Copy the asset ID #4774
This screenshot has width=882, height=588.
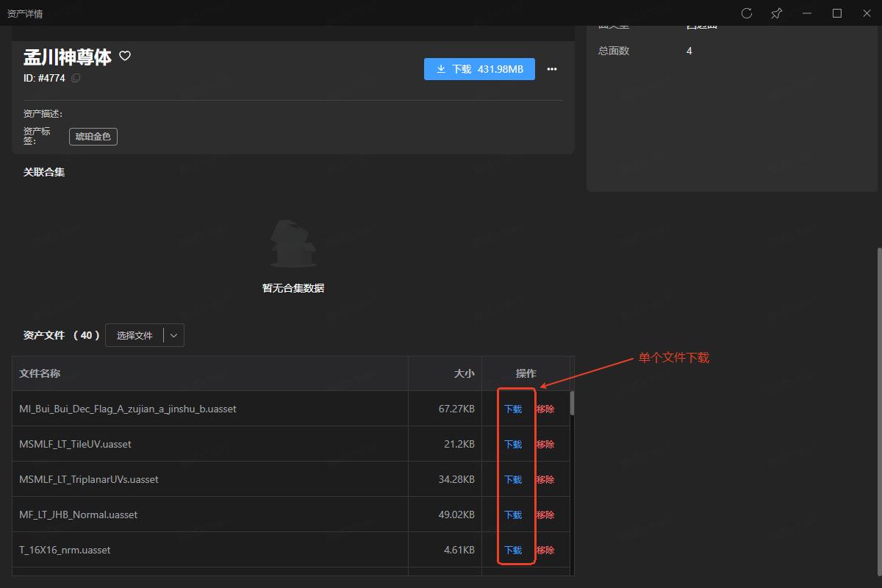[x=76, y=78]
